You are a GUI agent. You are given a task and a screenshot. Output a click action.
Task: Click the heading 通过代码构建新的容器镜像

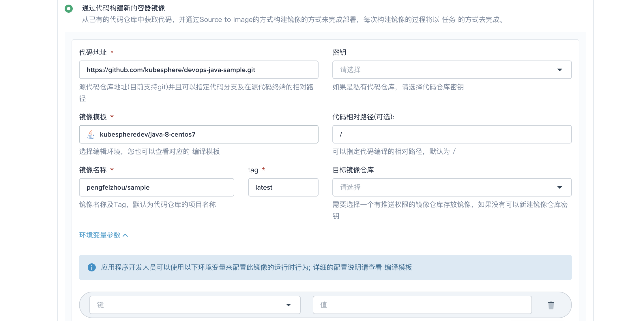[x=123, y=8]
